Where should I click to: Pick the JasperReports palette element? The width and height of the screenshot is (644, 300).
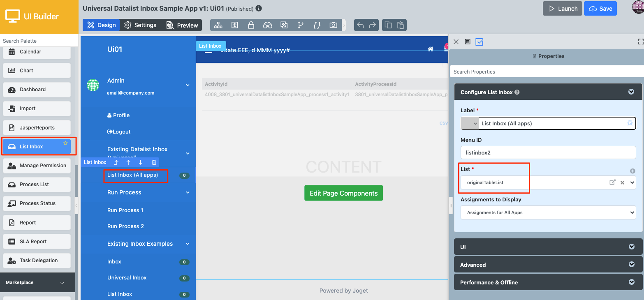(x=37, y=128)
